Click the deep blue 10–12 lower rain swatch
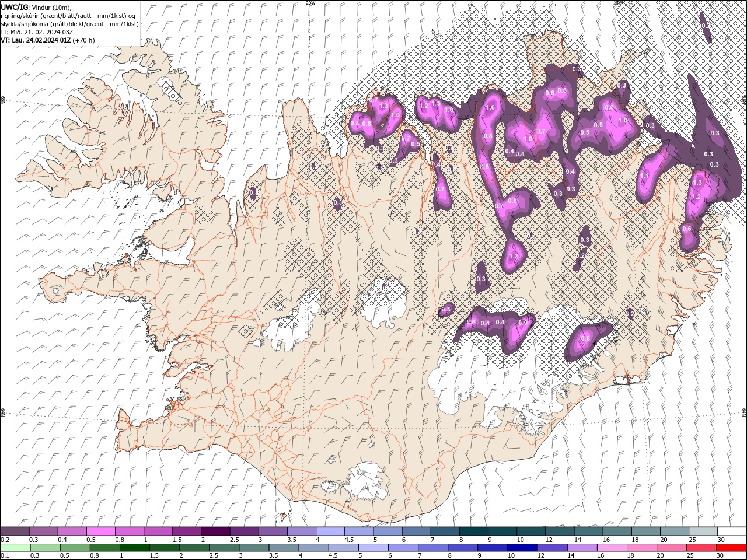 [523, 548]
